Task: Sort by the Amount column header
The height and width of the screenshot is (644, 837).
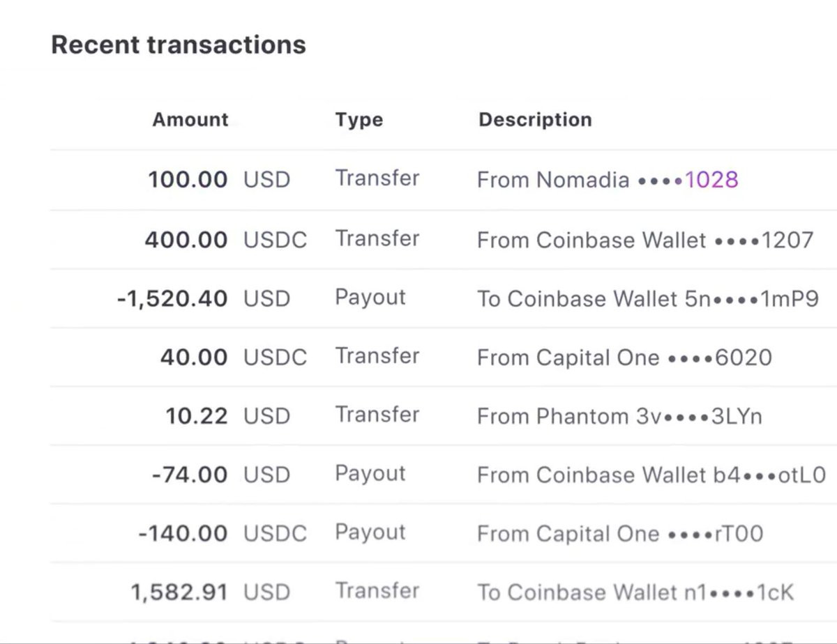Action: coord(190,120)
